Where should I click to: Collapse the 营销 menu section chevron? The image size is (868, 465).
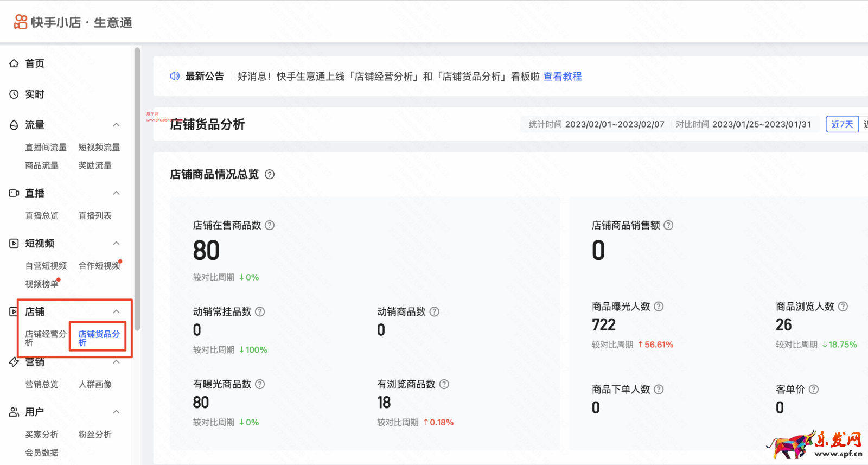tap(116, 362)
